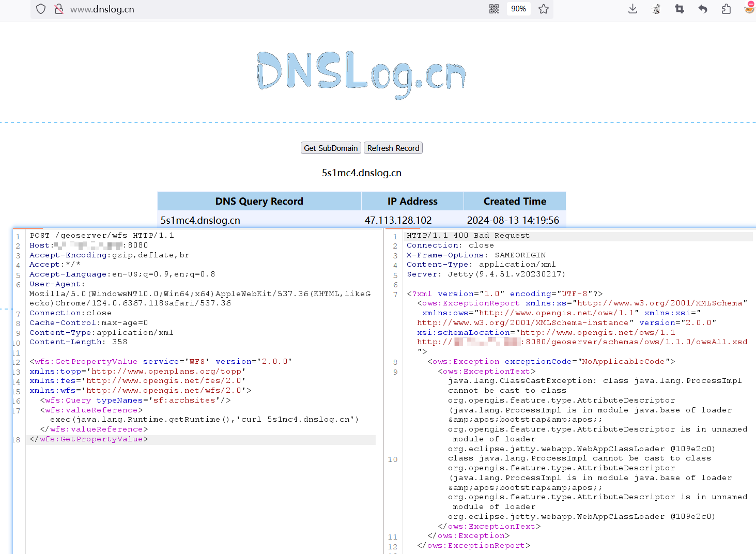The height and width of the screenshot is (554, 756).
Task: Click the exec curl payload line
Action: (x=205, y=420)
